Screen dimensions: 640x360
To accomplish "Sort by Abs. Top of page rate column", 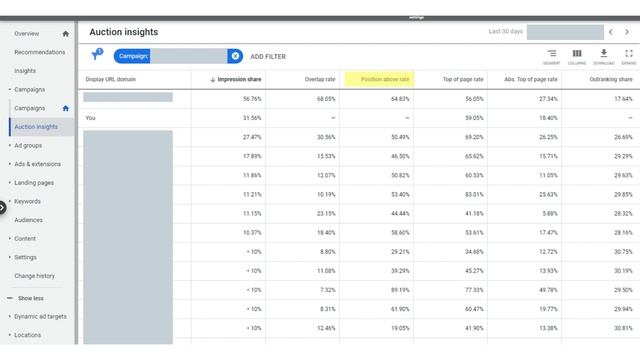I will 531,80.
